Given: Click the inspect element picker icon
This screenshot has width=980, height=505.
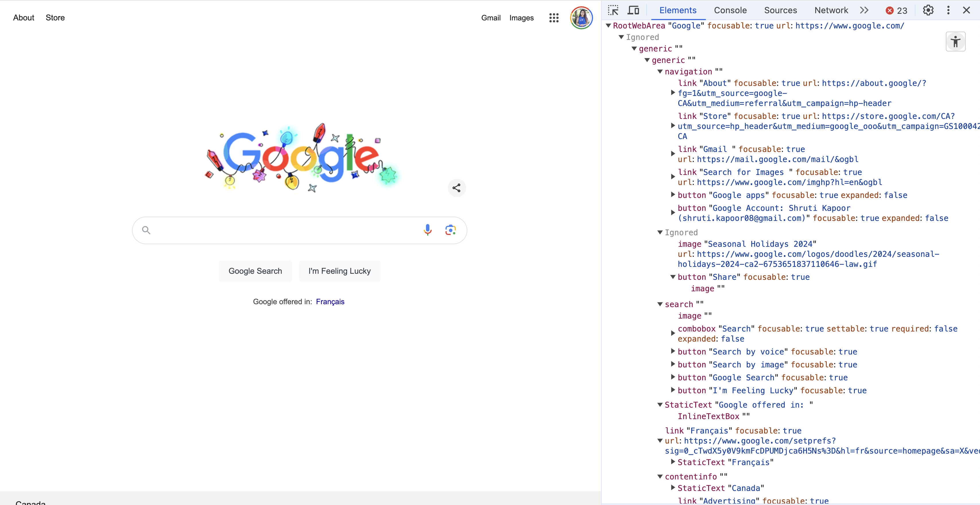Looking at the screenshot, I should click(x=613, y=10).
